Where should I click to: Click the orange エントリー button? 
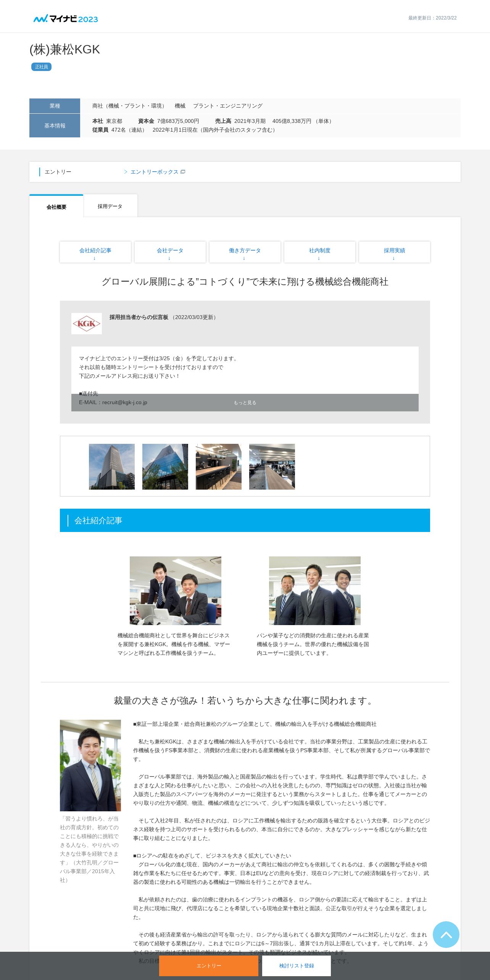(x=209, y=965)
